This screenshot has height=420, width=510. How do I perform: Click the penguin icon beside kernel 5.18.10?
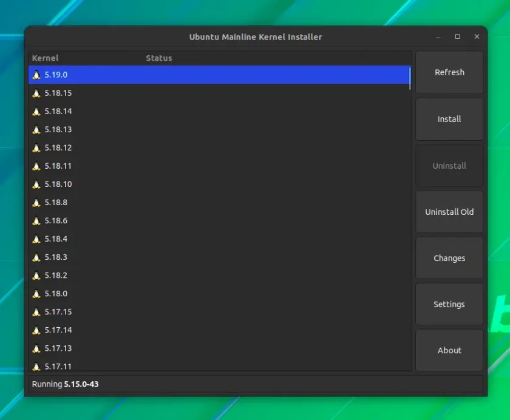pos(36,184)
